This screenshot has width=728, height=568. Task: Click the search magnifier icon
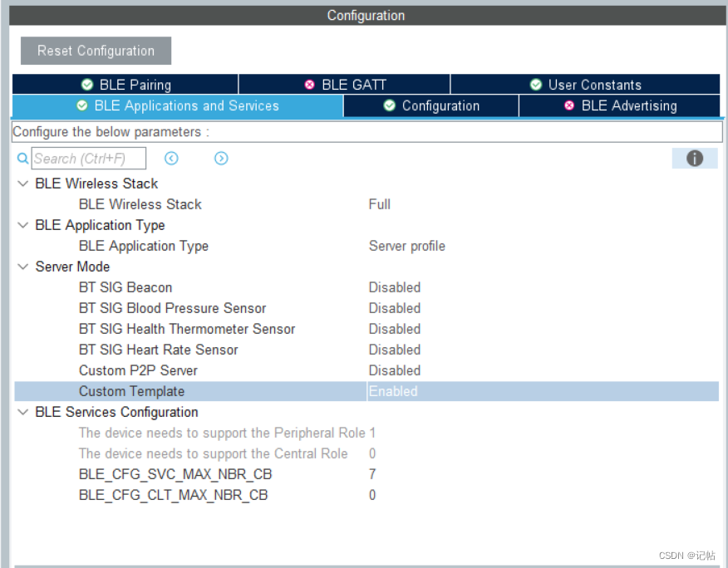tap(22, 159)
